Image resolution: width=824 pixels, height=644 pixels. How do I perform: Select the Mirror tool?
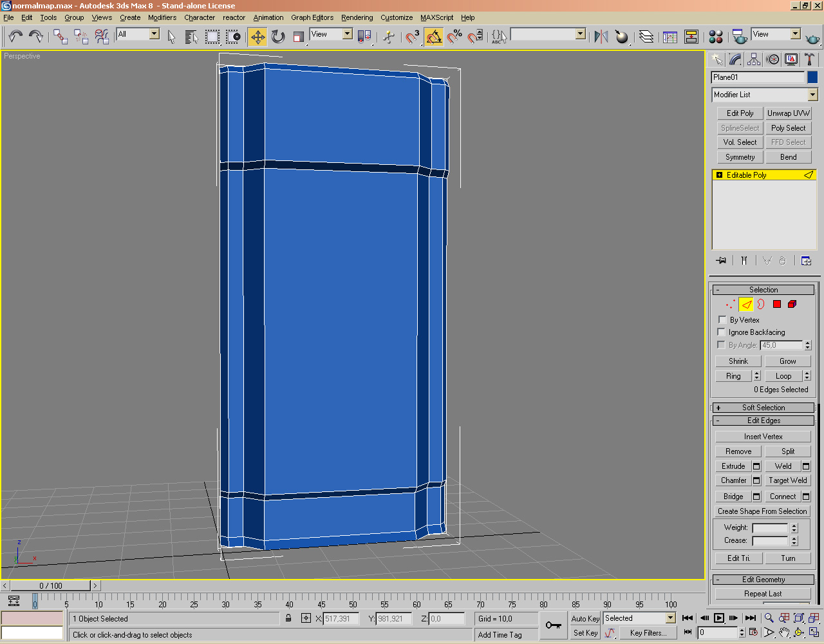601,37
